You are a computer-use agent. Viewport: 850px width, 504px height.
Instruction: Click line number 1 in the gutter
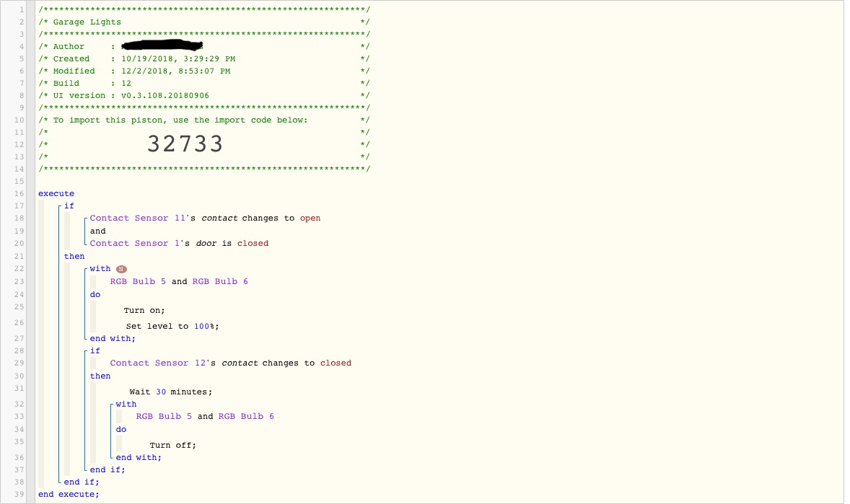pos(22,10)
